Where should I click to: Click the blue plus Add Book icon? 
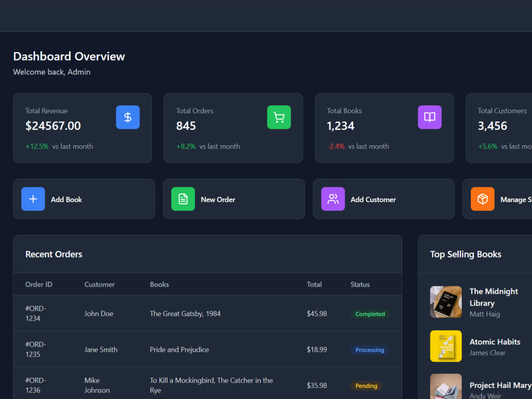33,199
